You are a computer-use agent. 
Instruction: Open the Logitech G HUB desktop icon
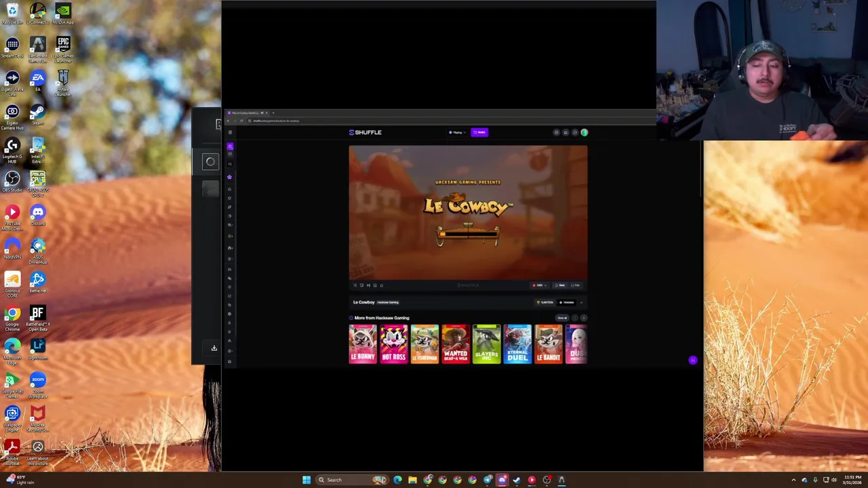12,150
